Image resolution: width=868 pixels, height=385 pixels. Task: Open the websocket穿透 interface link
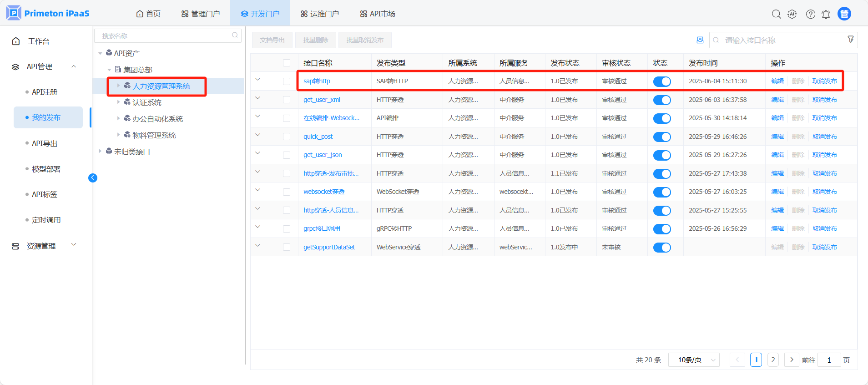[x=324, y=192]
